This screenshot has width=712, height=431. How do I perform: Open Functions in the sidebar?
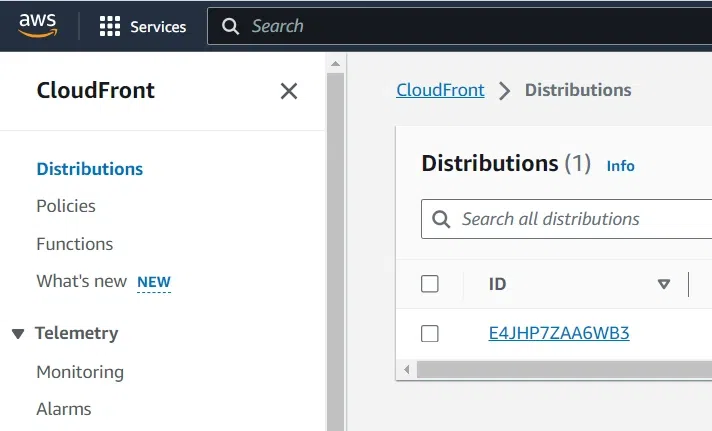[x=75, y=244]
